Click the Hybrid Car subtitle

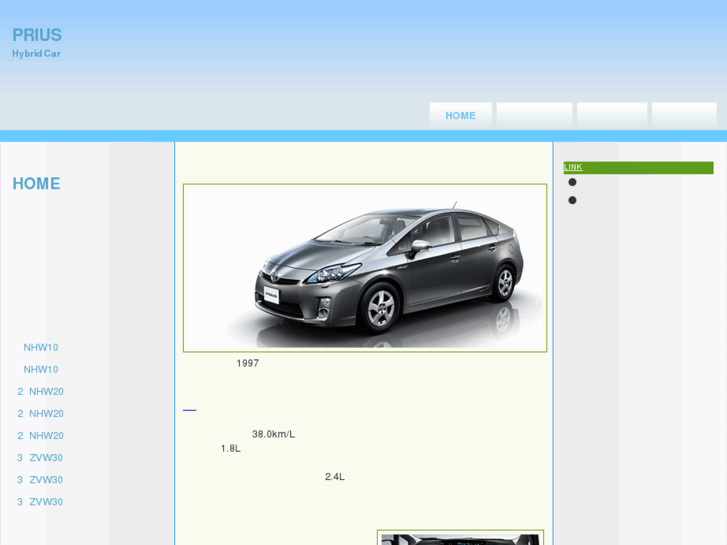(x=36, y=54)
